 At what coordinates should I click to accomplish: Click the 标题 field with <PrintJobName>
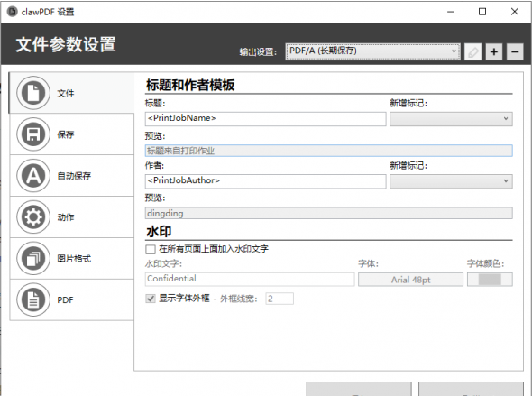266,119
